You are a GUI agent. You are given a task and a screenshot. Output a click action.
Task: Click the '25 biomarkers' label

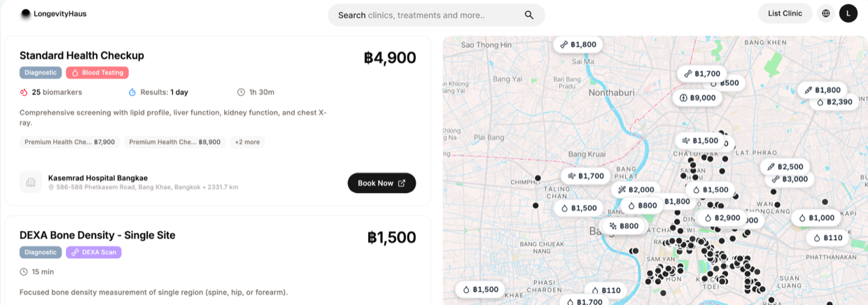(51, 92)
